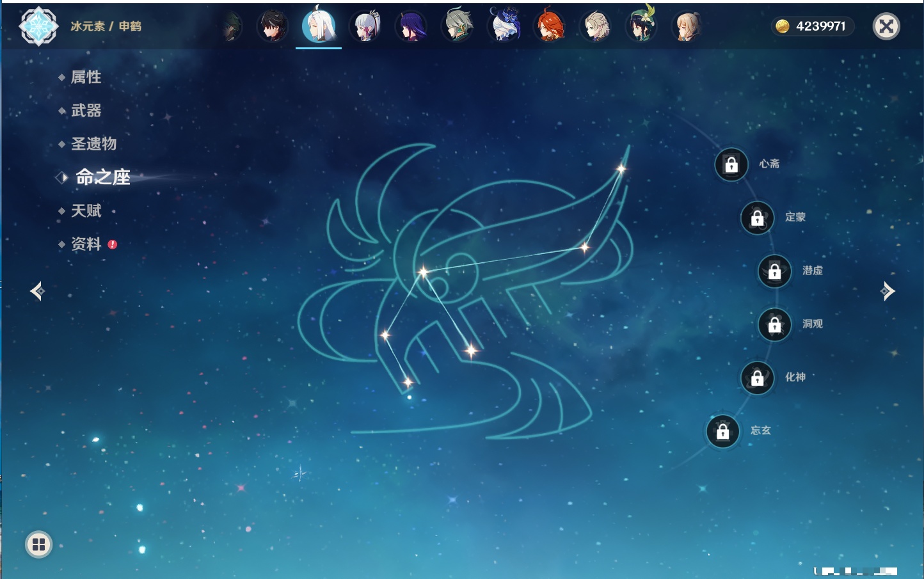Click the 冰元素 / 申鹤 title text
The height and width of the screenshot is (579, 924).
point(106,26)
